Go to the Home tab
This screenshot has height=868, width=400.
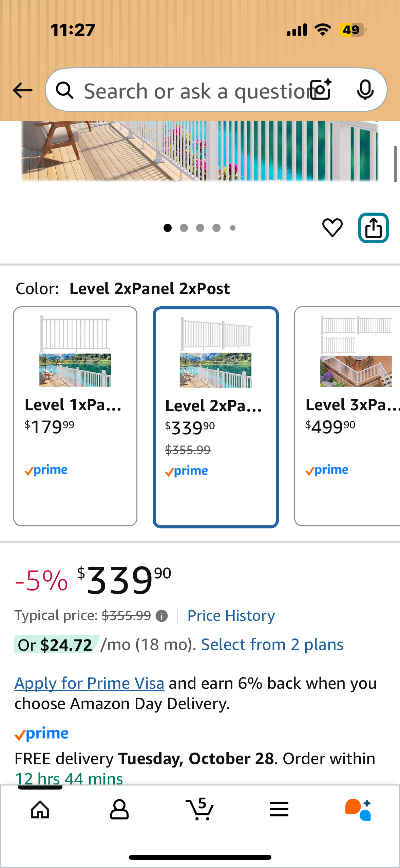(x=40, y=810)
